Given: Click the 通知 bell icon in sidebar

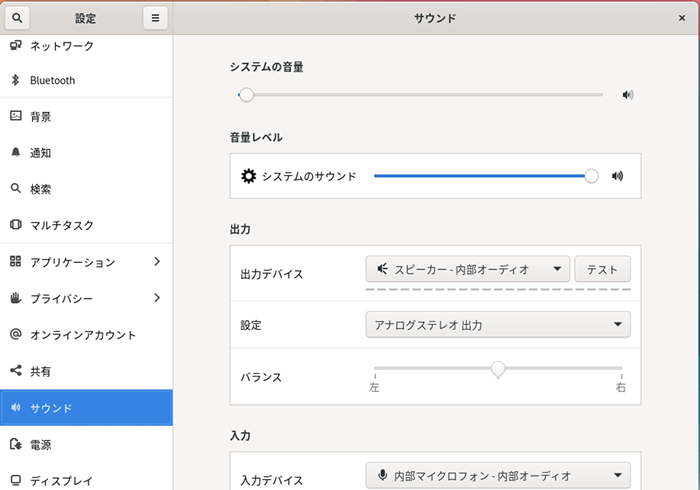Looking at the screenshot, I should tap(15, 153).
